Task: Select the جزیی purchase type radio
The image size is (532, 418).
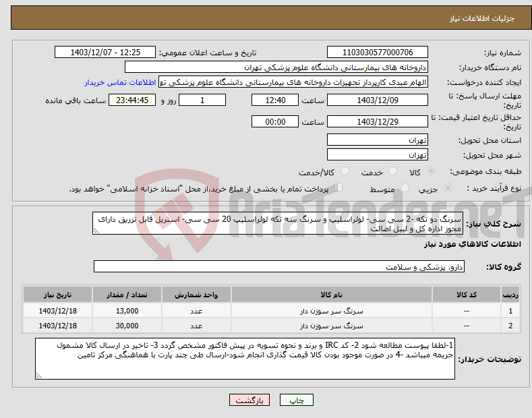Action: (x=448, y=187)
